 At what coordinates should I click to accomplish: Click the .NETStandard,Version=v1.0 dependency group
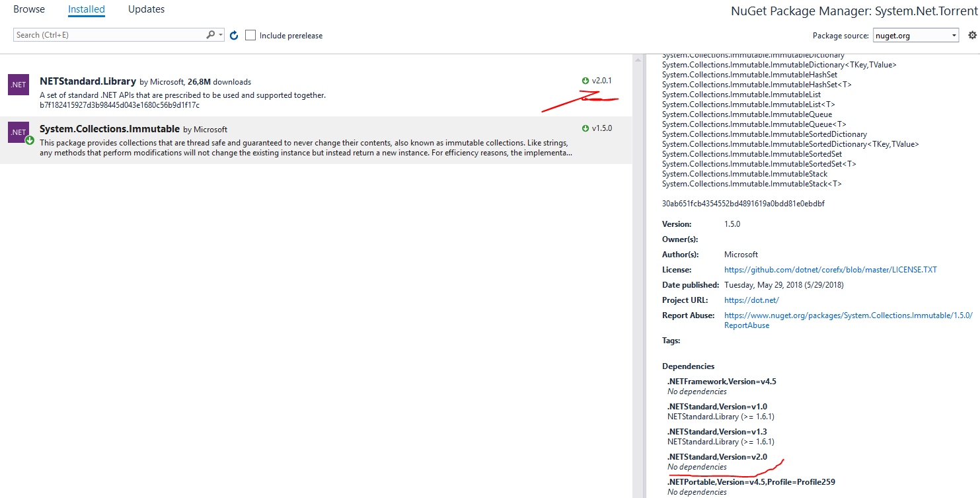(717, 407)
